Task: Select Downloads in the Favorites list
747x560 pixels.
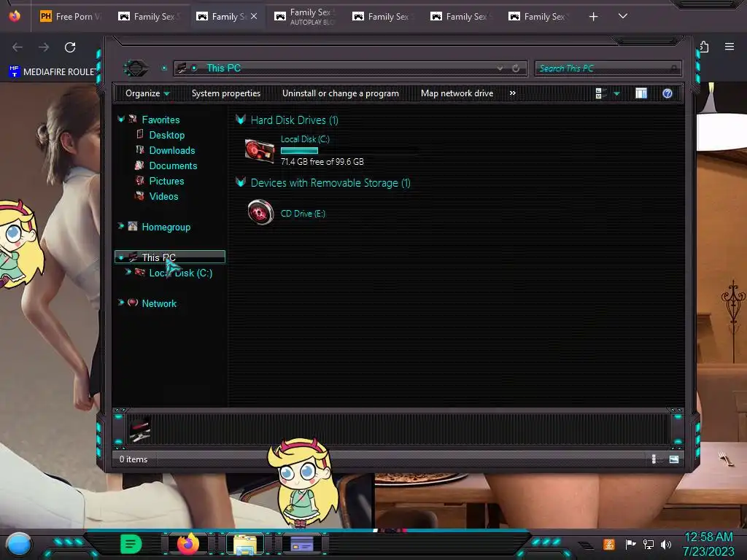Action: (x=172, y=150)
